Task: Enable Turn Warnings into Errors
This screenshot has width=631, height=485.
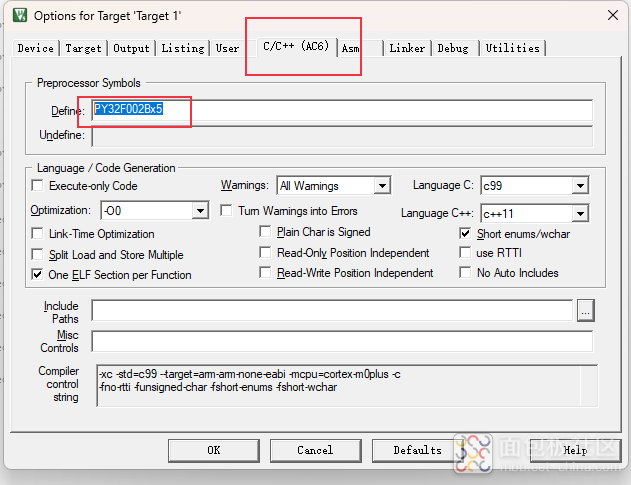Action: tap(227, 211)
